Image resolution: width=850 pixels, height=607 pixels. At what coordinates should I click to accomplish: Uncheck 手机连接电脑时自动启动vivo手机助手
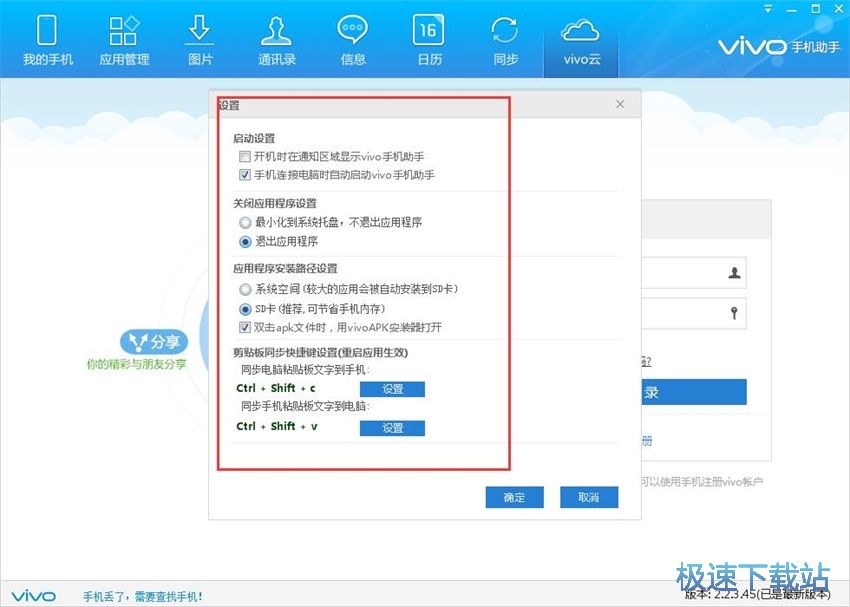click(244, 175)
